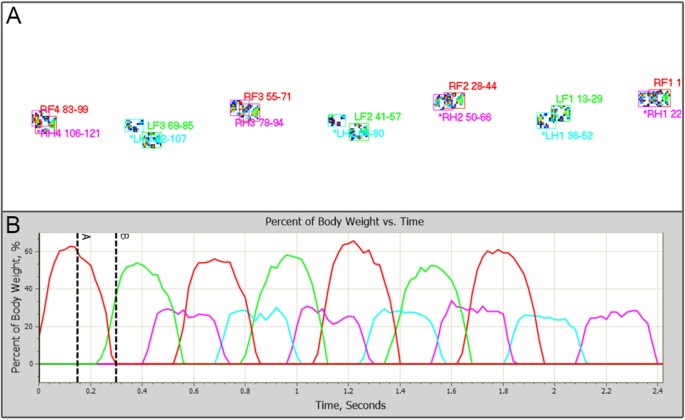Viewport: 685px width, 420px height.
Task: Click the 'Percent of Body Weight, %' axis label
Action: [x=16, y=308]
